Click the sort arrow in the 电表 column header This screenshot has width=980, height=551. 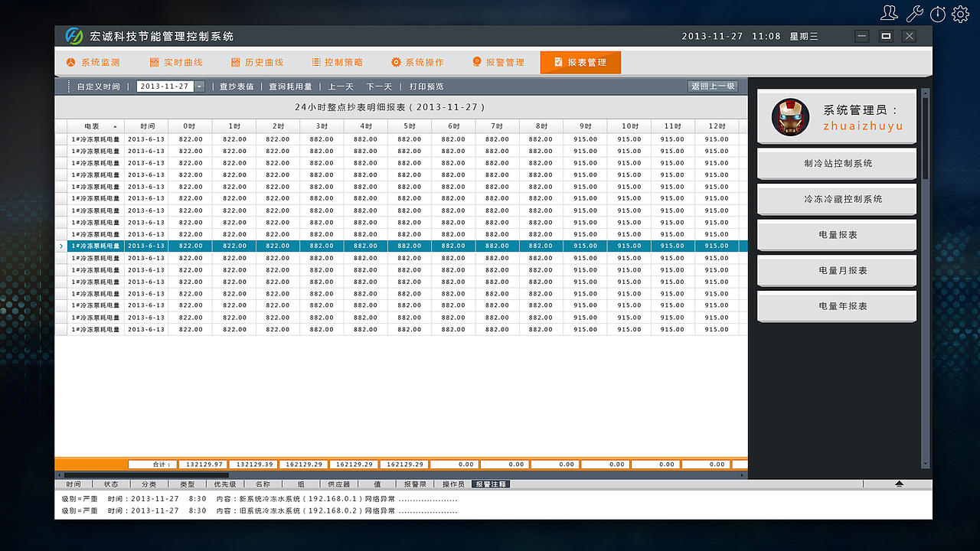pos(116,126)
